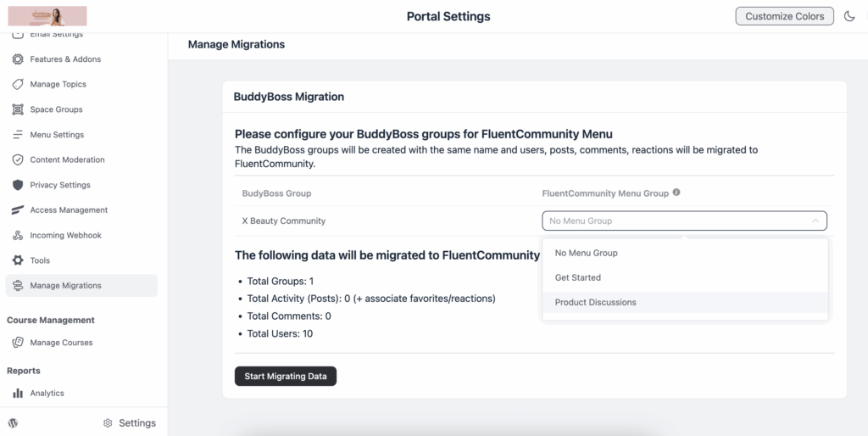868x436 pixels.
Task: Select Product Discussions menu group option
Action: point(685,302)
